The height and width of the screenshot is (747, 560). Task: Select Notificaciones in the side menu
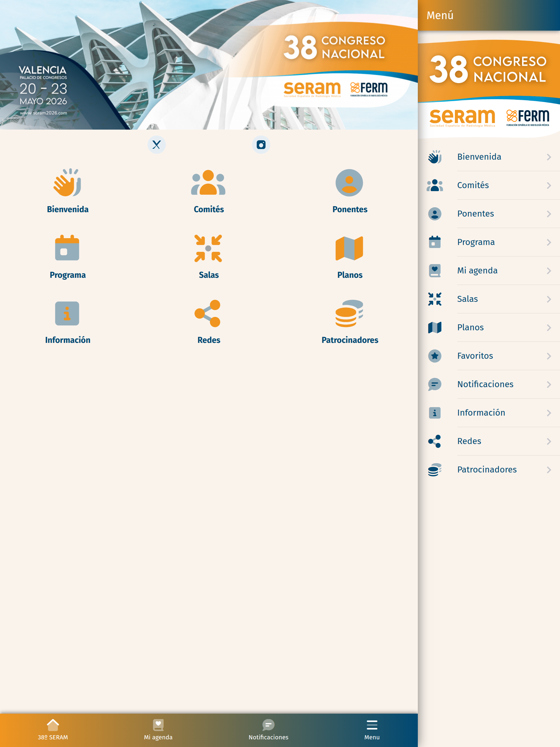coord(489,384)
